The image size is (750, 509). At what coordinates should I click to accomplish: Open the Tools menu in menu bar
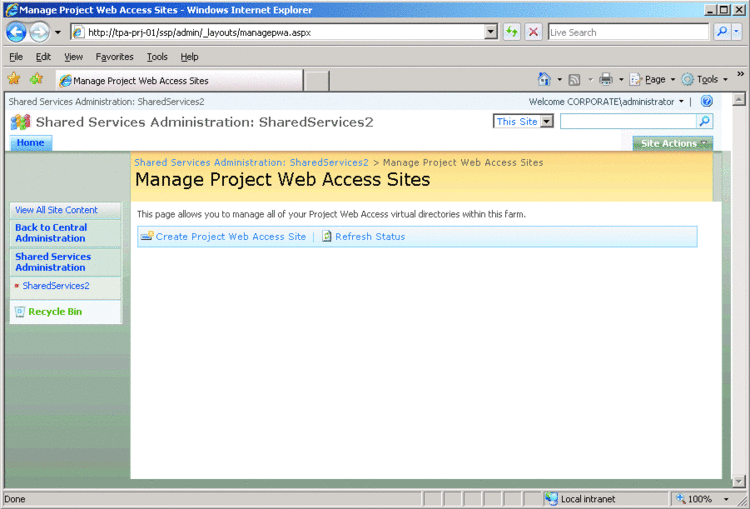click(157, 57)
